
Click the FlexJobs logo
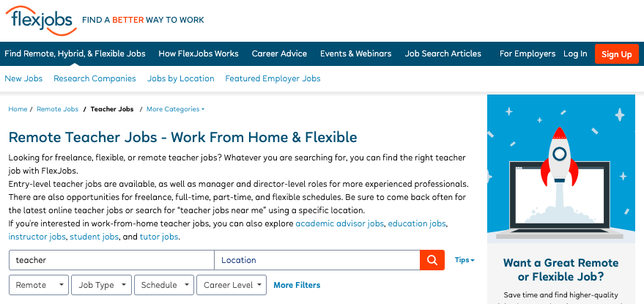[41, 21]
